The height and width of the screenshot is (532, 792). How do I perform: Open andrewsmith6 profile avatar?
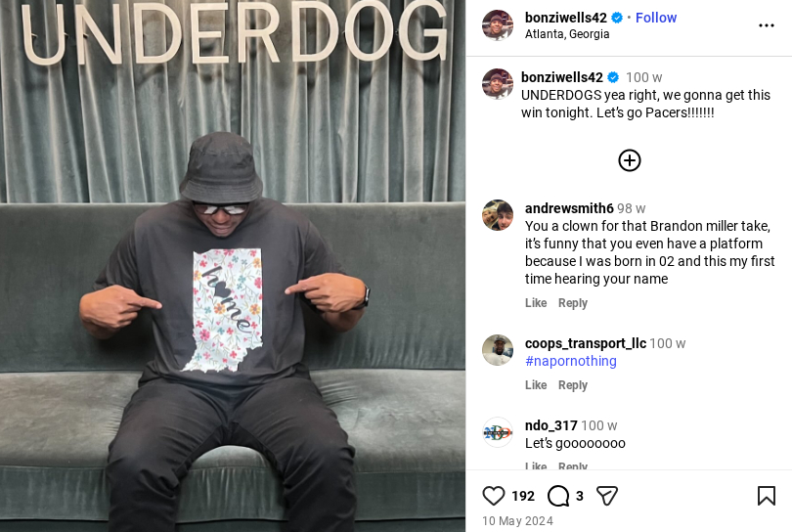click(x=498, y=215)
